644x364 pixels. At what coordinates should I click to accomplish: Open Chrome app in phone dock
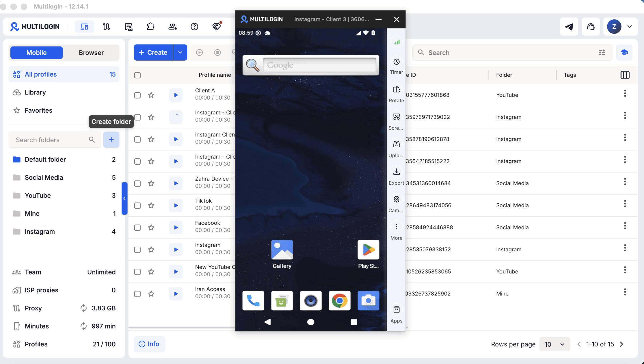339,301
